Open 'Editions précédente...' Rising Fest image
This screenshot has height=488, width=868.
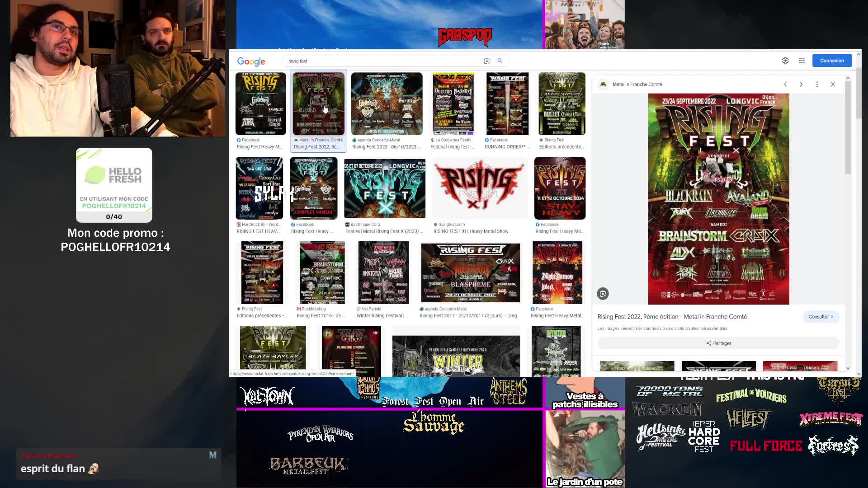(x=562, y=103)
